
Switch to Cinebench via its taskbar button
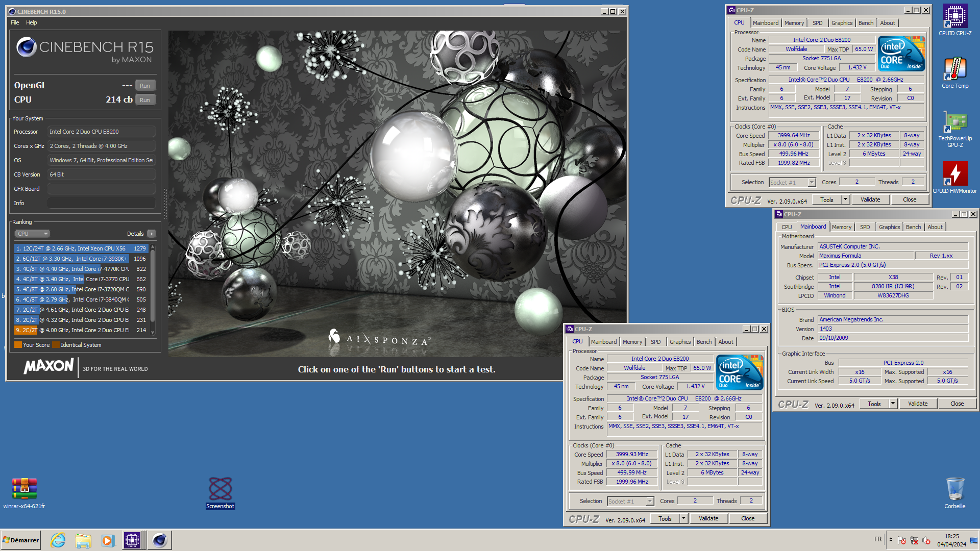(160, 540)
